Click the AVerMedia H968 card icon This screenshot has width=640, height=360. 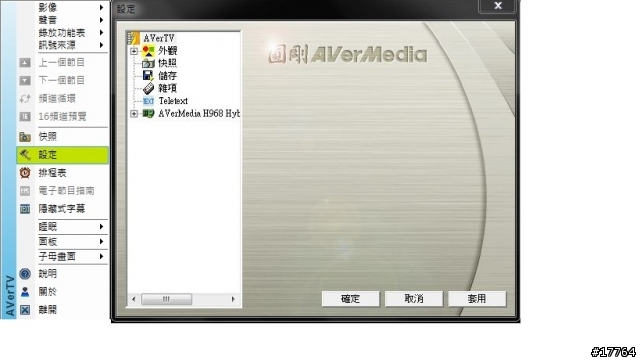[148, 113]
